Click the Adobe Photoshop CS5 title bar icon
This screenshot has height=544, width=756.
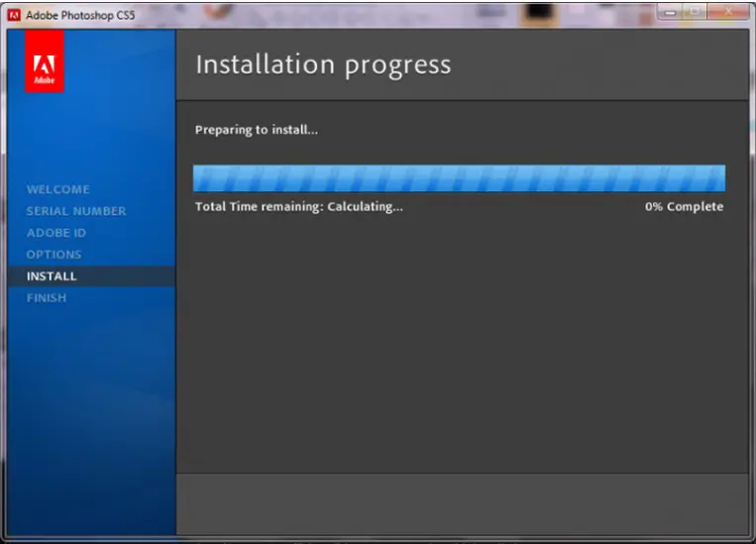point(14,15)
